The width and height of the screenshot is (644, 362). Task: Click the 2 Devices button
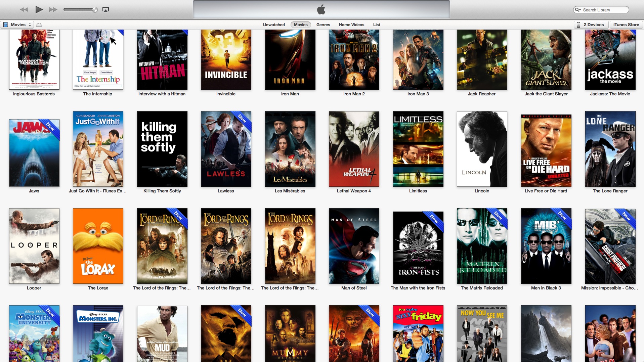coord(591,25)
